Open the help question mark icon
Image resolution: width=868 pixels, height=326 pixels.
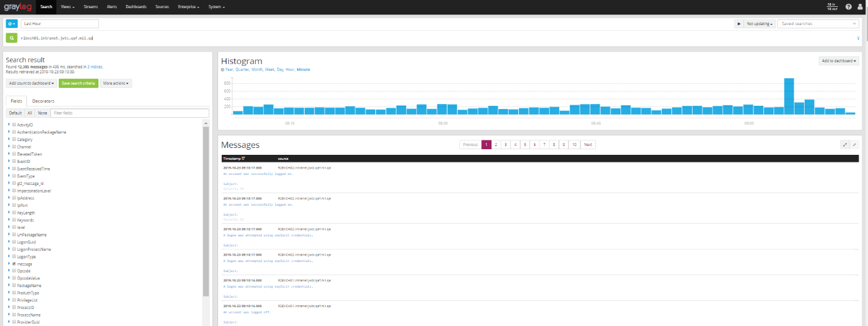[849, 7]
